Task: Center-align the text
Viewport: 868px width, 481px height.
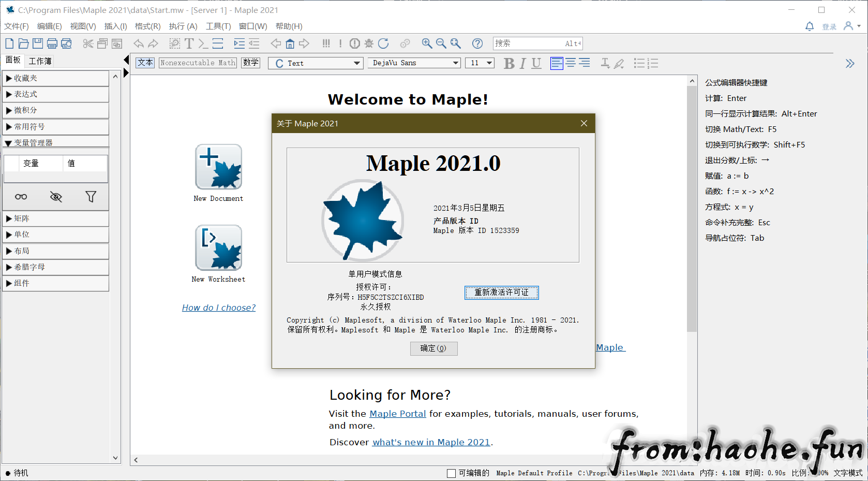Action: click(571, 63)
